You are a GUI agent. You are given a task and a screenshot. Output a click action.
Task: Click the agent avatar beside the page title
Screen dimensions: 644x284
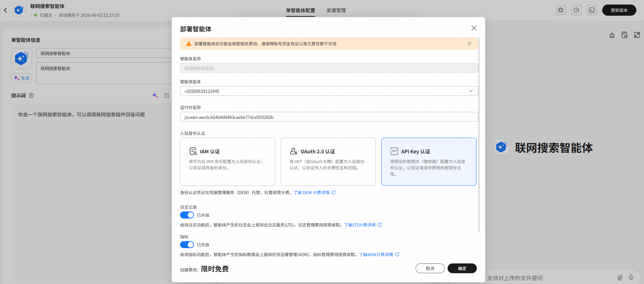coord(19,10)
